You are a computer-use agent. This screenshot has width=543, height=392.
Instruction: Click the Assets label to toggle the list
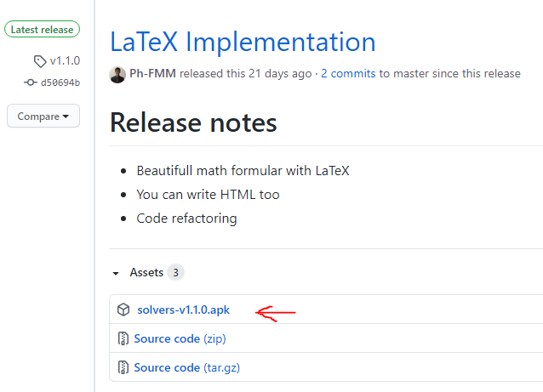click(x=146, y=272)
